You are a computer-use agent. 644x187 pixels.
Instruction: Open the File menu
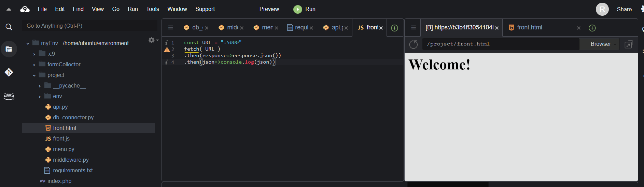42,9
